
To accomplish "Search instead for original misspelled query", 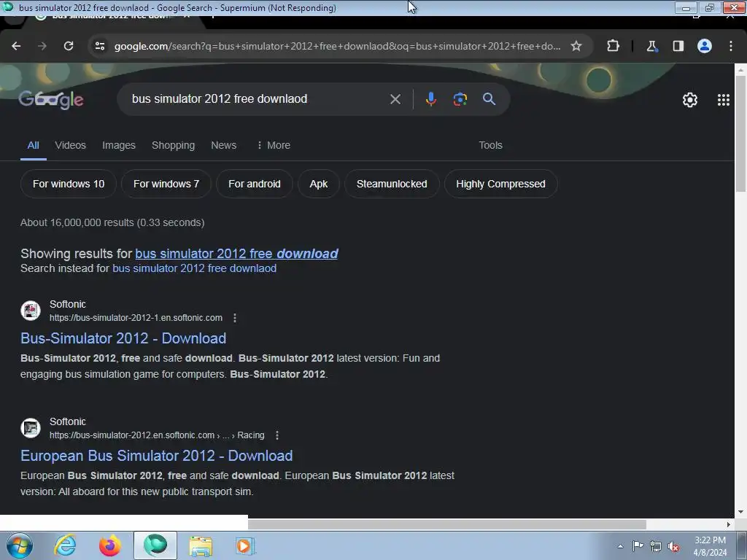I will tap(194, 268).
